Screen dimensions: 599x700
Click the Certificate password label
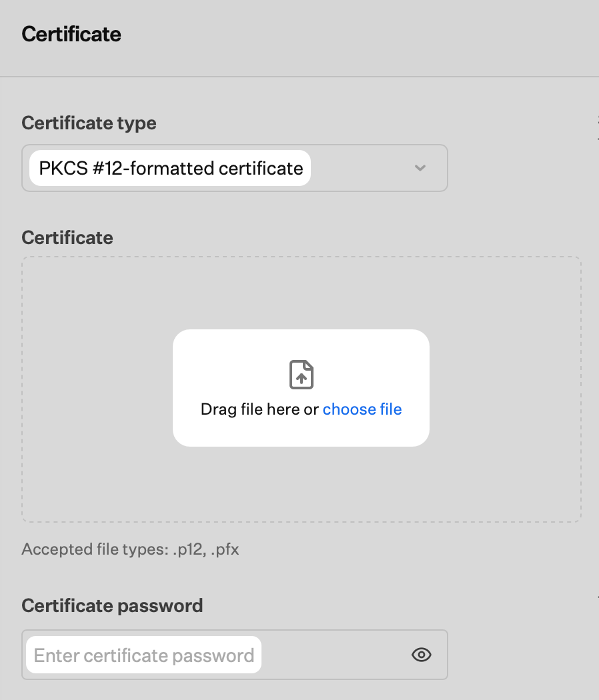point(112,606)
